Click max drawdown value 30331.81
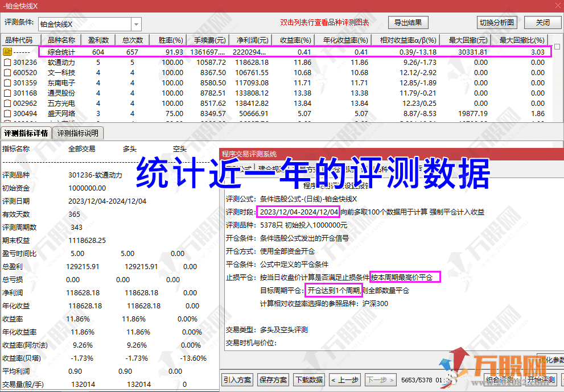Viewport: 564px width, 392px height. click(x=472, y=52)
